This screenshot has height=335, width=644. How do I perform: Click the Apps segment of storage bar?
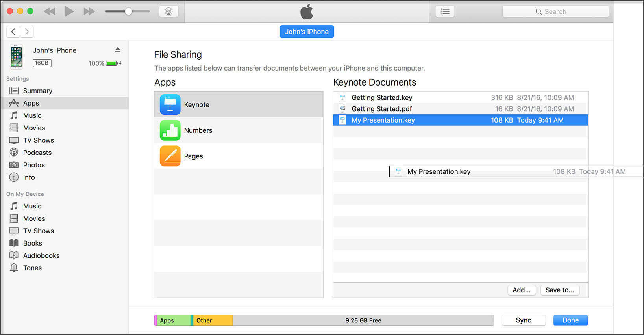174,320
